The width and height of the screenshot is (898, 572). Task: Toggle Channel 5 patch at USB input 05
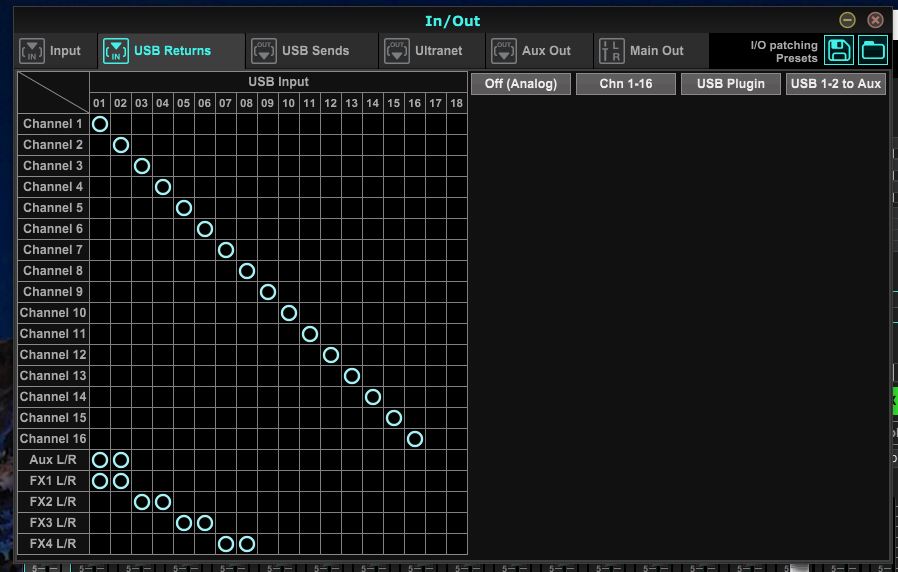[184, 208]
